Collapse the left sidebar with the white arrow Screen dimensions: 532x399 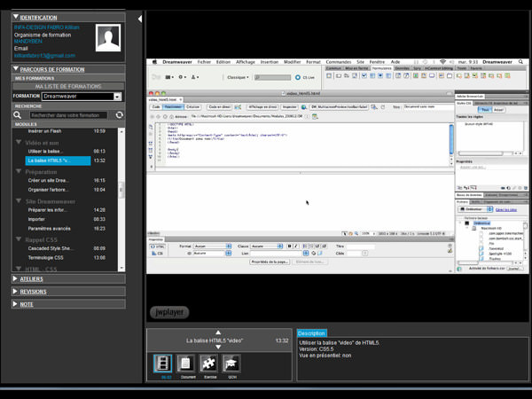pyautogui.click(x=140, y=19)
